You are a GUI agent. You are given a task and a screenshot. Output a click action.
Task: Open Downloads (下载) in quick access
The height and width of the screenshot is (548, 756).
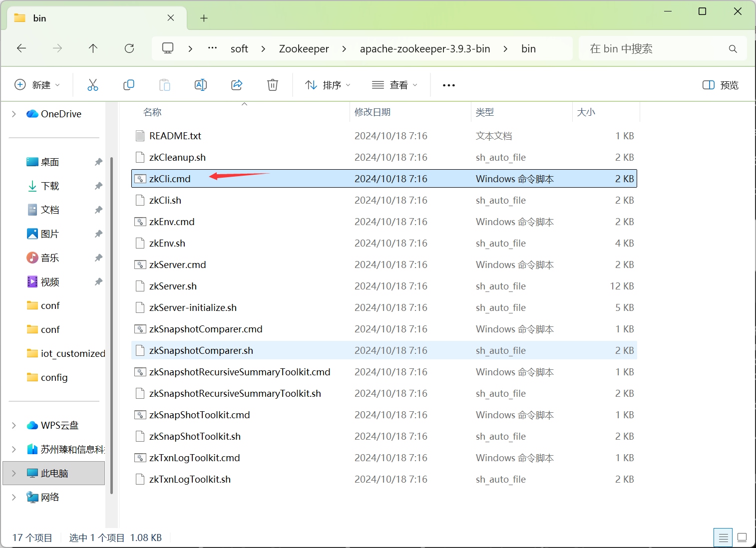click(x=50, y=186)
